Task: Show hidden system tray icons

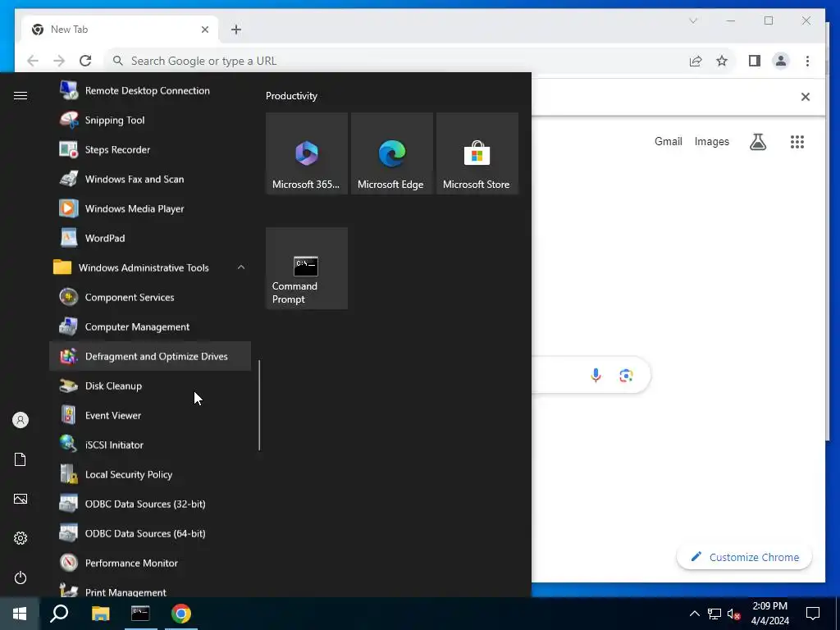Action: tap(694, 614)
